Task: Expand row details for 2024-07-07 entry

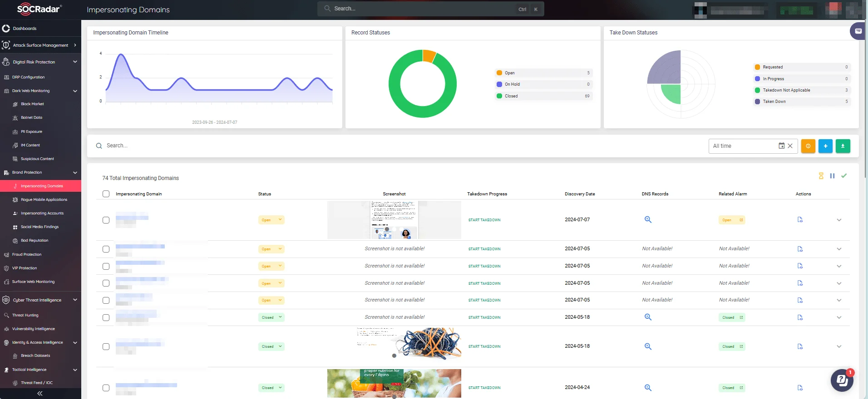Action: [839, 220]
